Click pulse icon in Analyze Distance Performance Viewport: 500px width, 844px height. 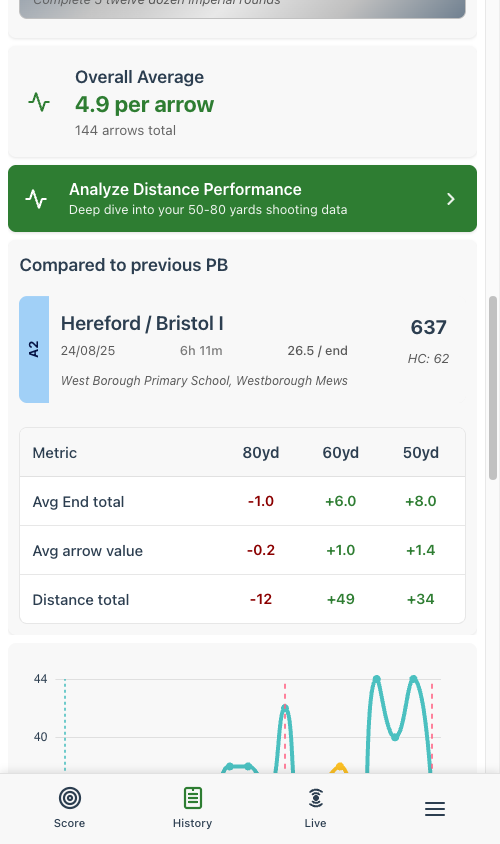(x=36, y=199)
